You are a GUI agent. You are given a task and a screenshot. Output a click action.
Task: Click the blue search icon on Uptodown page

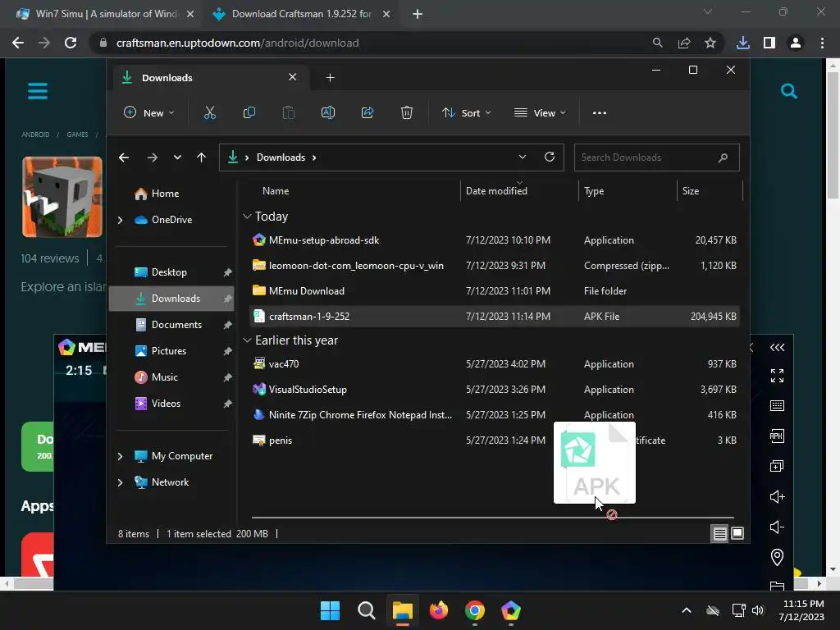pyautogui.click(x=789, y=91)
